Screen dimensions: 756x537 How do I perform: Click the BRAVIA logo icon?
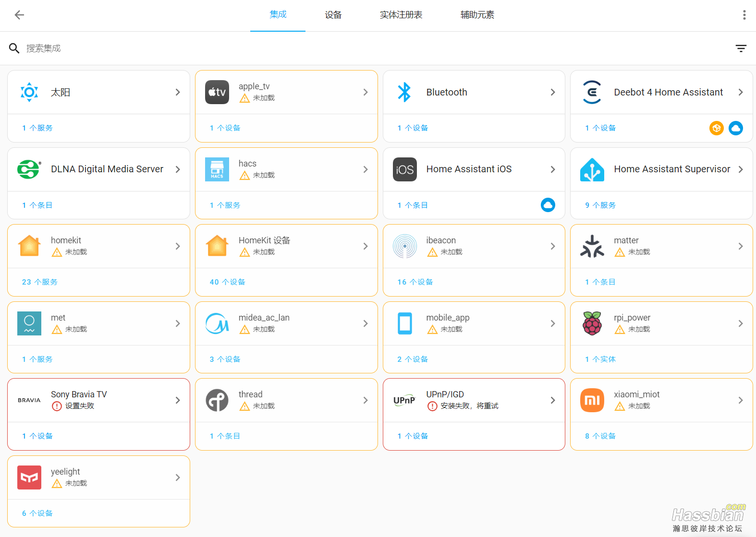[29, 400]
